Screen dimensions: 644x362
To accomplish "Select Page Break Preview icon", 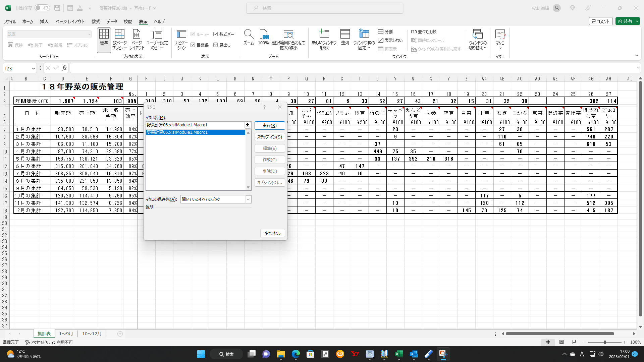I will coord(119,34).
